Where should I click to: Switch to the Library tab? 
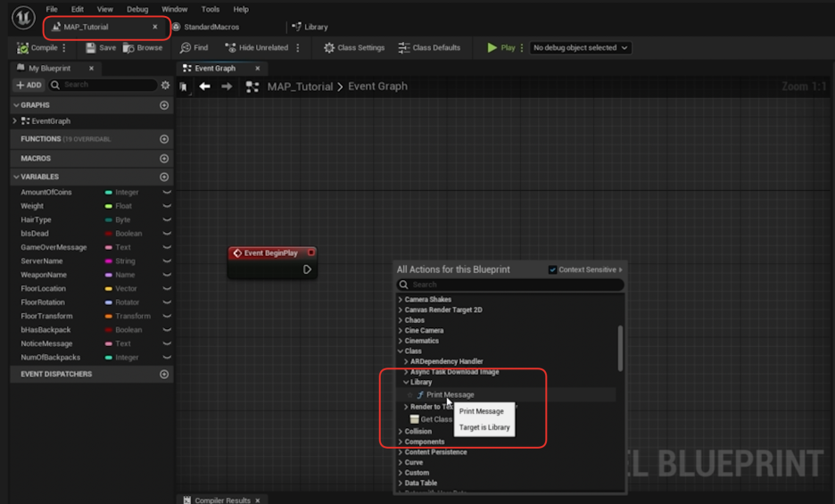(x=316, y=27)
